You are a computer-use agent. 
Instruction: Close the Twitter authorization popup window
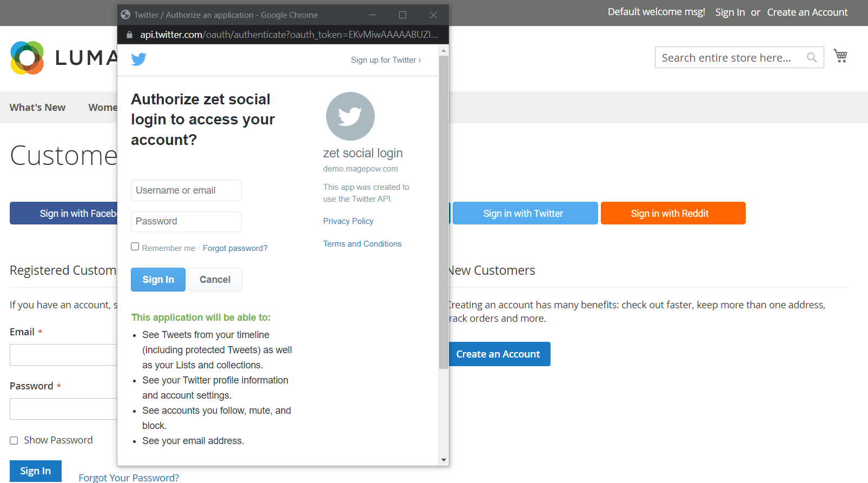433,15
